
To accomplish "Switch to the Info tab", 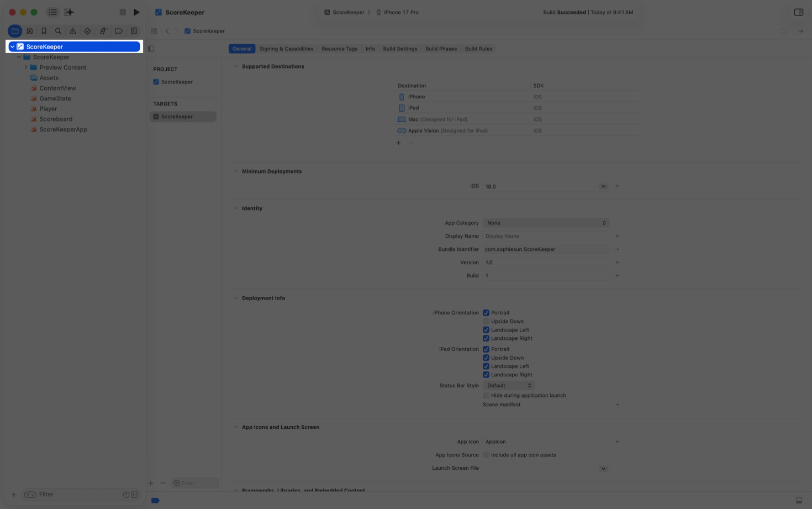I will click(370, 49).
